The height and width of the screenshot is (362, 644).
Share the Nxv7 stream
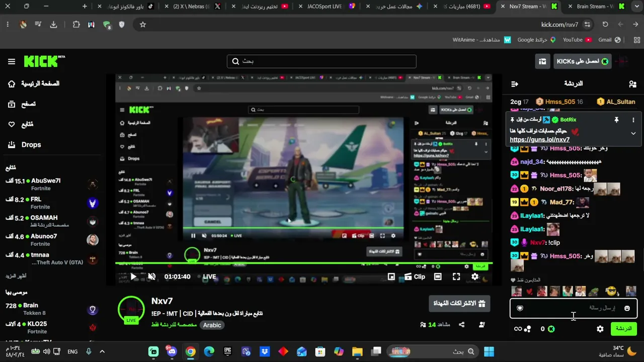coord(462,325)
